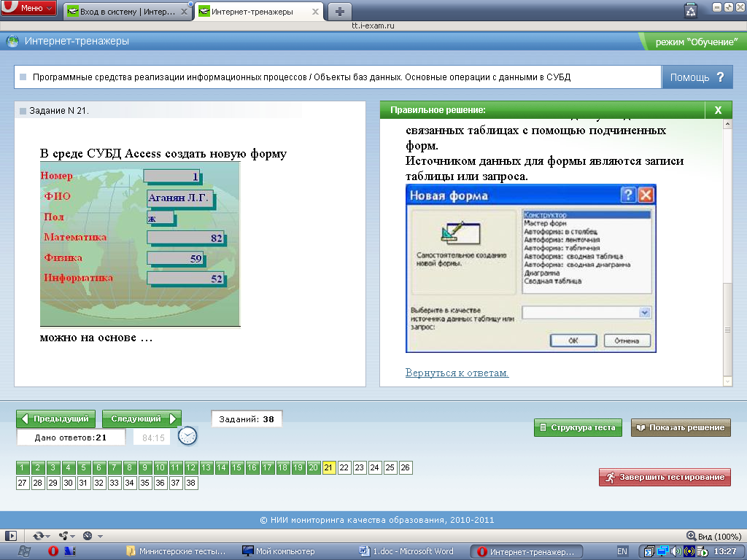Viewport: 747px width, 560px height.
Task: Open Структура теста
Action: (578, 427)
